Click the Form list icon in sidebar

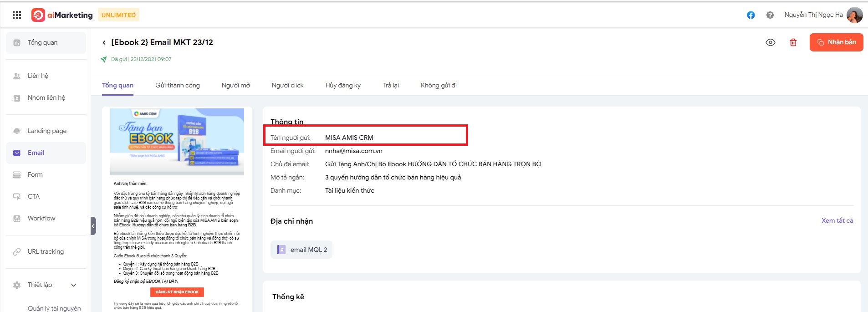tap(17, 175)
